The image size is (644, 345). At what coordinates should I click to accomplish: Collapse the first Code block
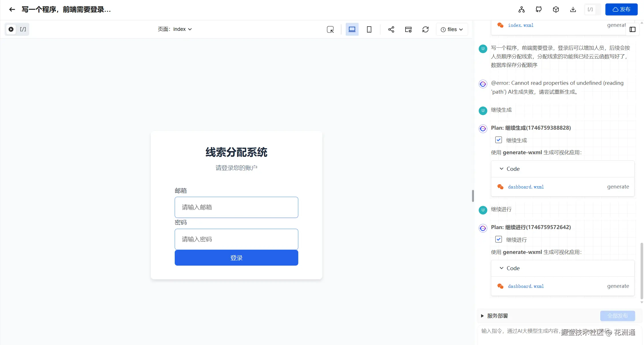point(501,169)
